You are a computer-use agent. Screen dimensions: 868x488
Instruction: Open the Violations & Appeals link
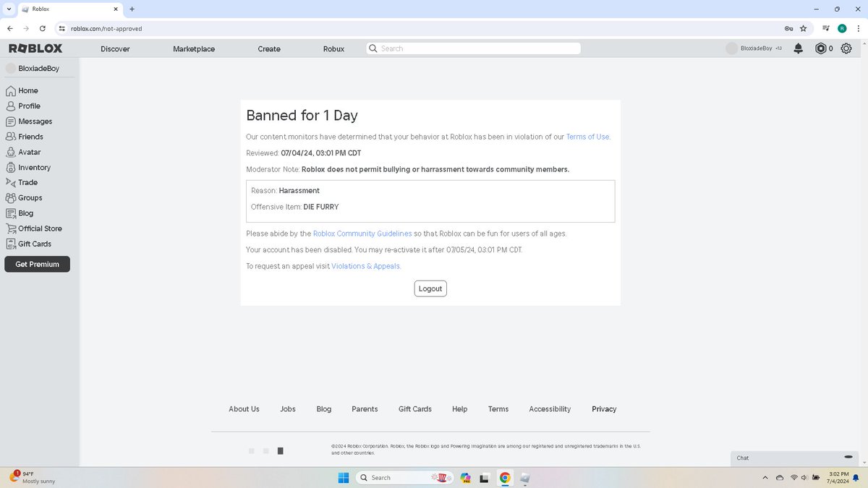(365, 266)
